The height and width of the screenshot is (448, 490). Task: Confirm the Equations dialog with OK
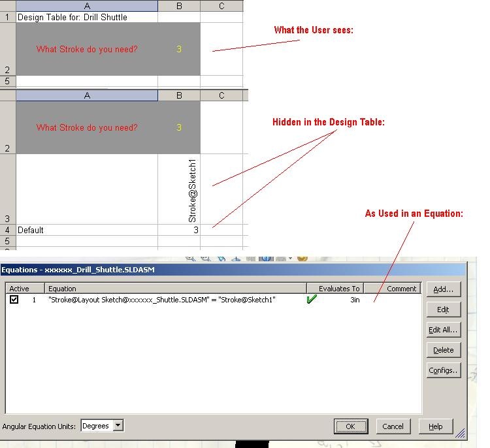(351, 426)
